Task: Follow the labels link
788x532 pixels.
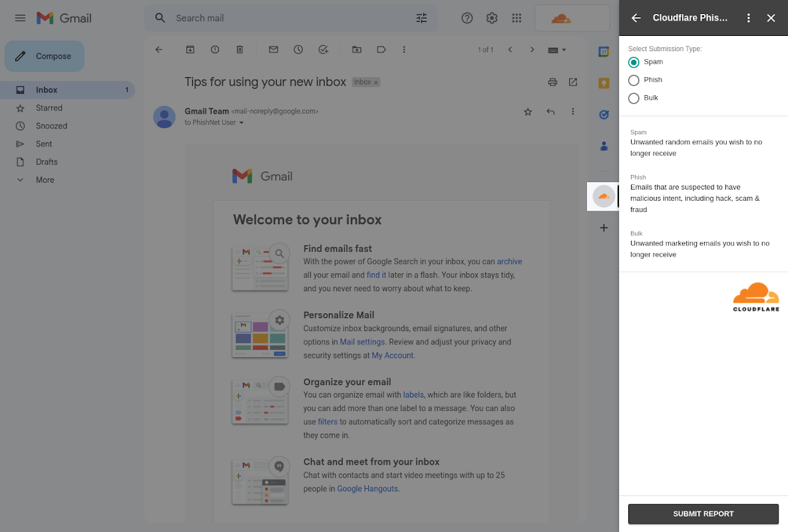Action: 413,395
